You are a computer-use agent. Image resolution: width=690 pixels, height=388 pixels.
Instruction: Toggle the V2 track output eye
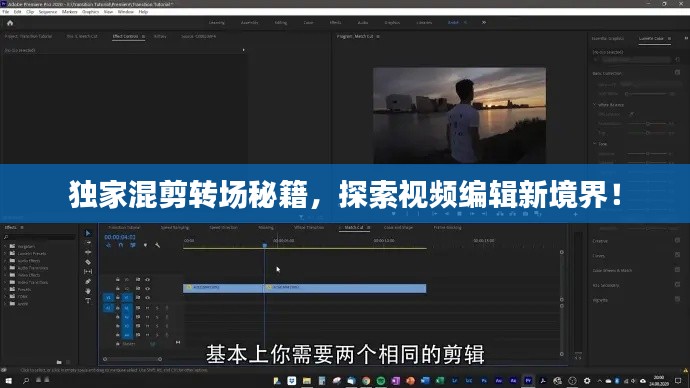tap(147, 289)
